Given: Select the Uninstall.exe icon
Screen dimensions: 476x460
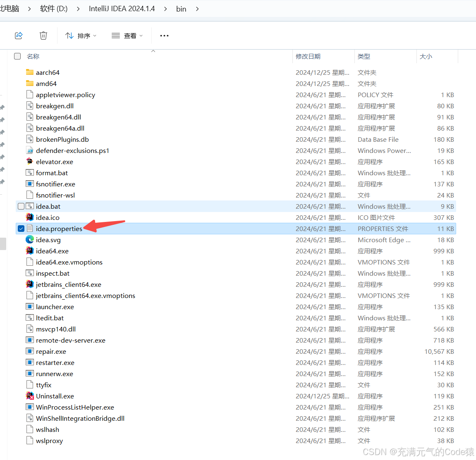Looking at the screenshot, I should click(x=30, y=396).
